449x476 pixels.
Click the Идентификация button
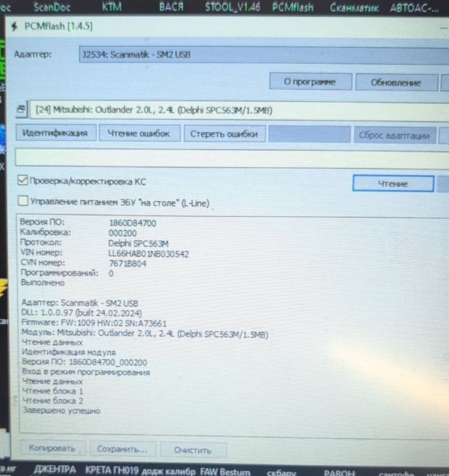point(56,133)
